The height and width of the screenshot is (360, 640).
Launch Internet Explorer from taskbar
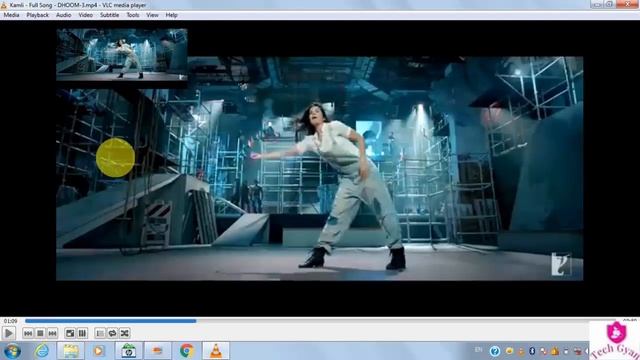pyautogui.click(x=42, y=351)
